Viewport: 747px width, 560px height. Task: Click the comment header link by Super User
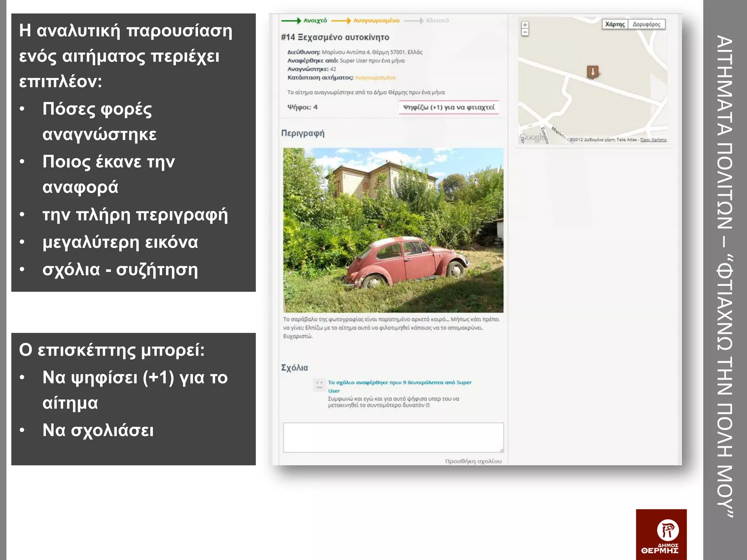tap(399, 383)
